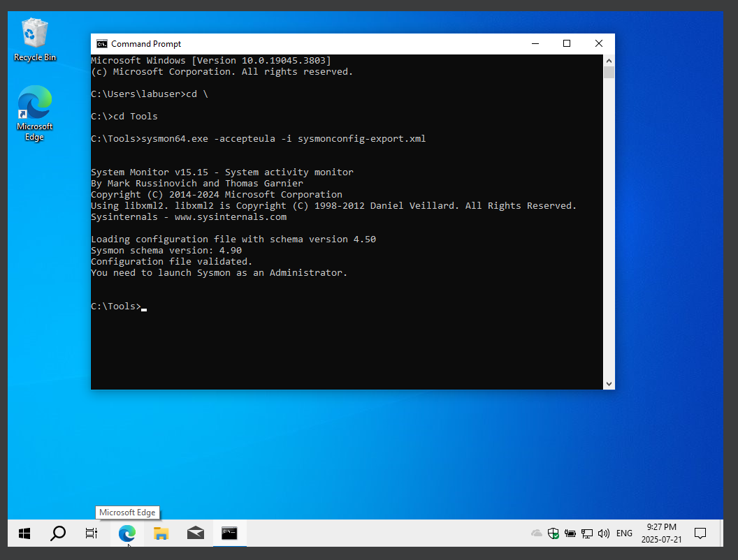This screenshot has height=560, width=738.
Task: Open the Recycle Bin desktop icon
Action: click(x=35, y=40)
